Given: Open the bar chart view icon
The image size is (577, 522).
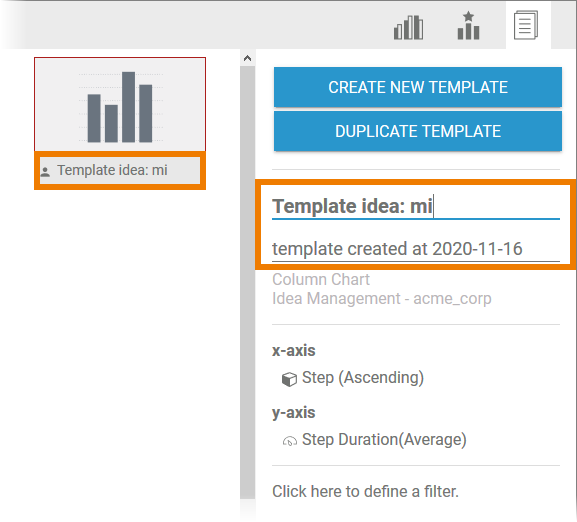Looking at the screenshot, I should (408, 27).
